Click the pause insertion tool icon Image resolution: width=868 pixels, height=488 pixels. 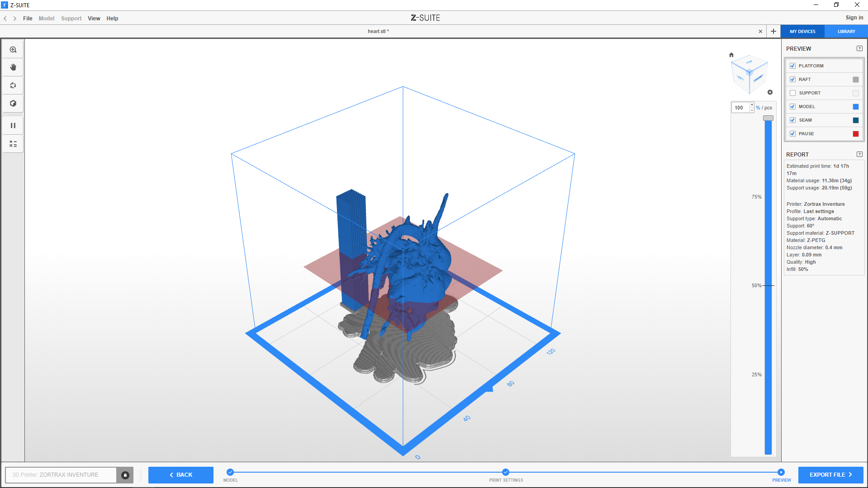[x=13, y=126]
